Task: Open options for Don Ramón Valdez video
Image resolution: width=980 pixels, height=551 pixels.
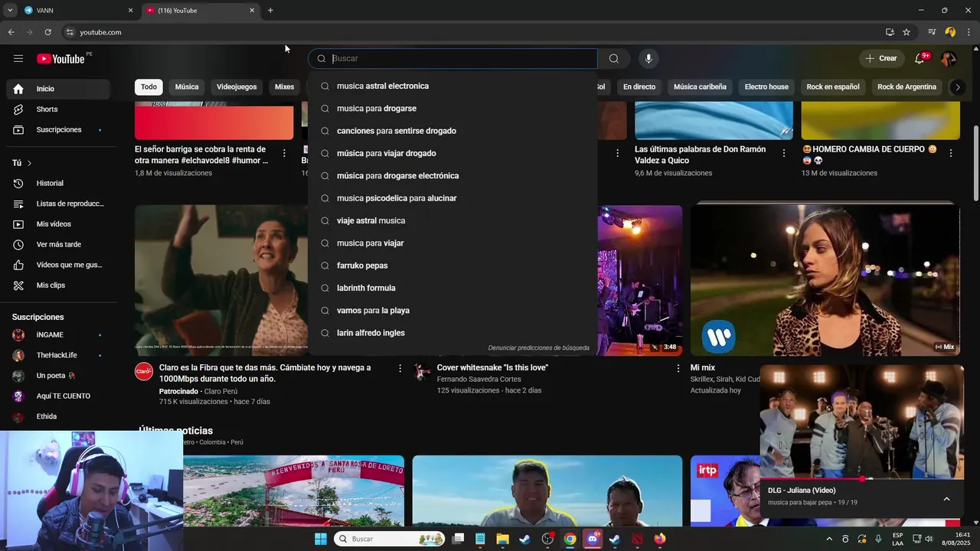Action: [x=783, y=154]
